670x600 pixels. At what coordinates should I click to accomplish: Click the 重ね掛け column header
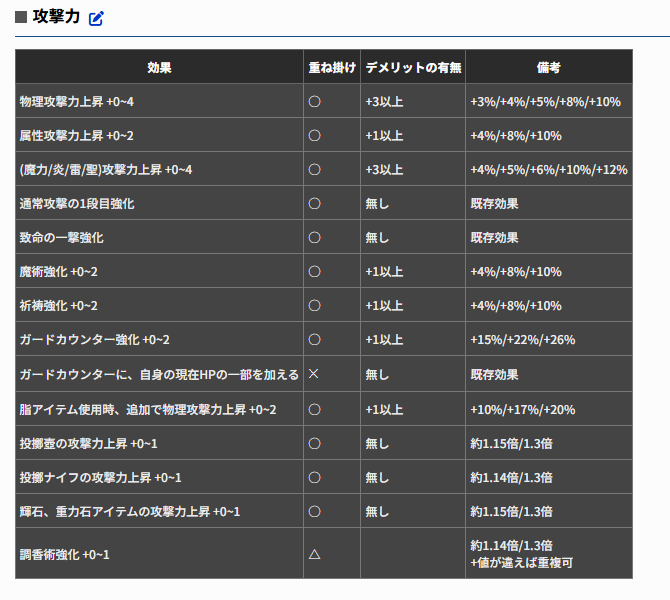click(332, 68)
